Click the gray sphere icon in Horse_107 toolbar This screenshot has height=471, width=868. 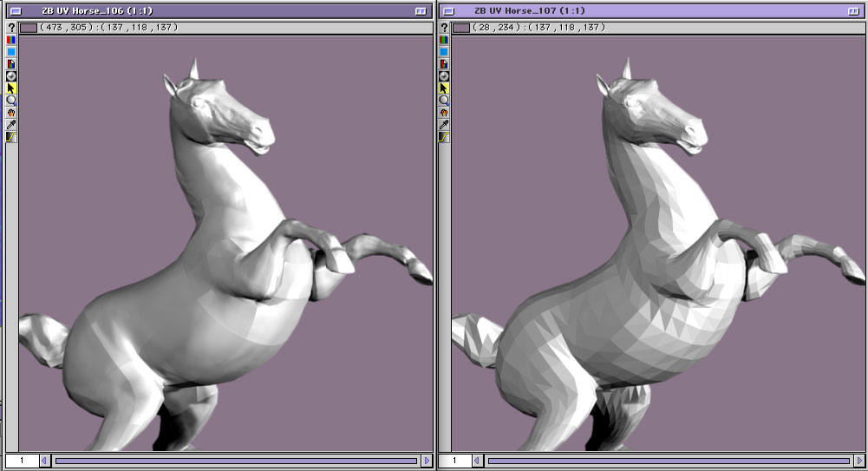pyautogui.click(x=444, y=76)
